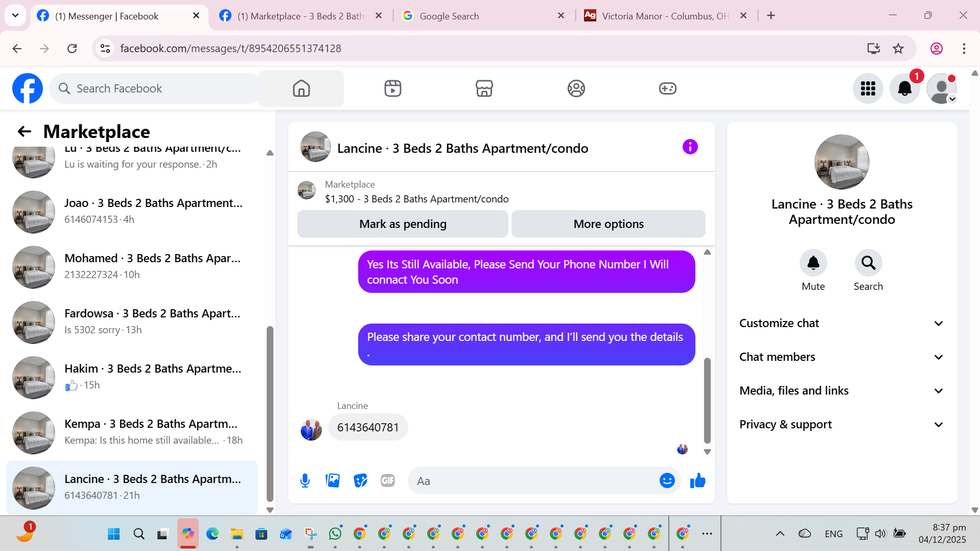Send a thumbs up like
Image resolution: width=980 pixels, height=551 pixels.
pos(697,480)
